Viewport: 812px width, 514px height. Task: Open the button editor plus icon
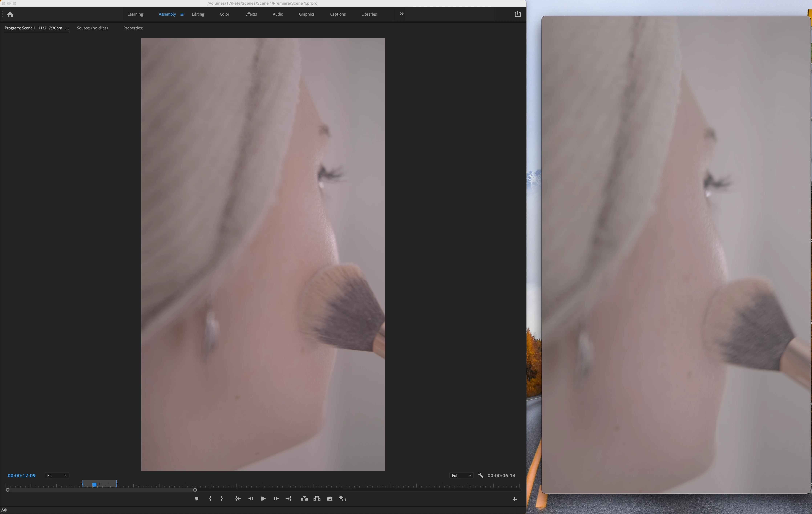pyautogui.click(x=514, y=499)
